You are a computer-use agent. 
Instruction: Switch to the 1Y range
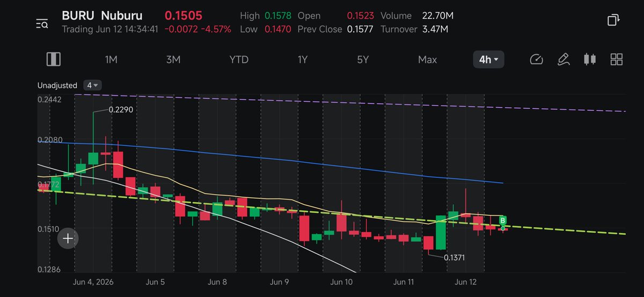303,60
